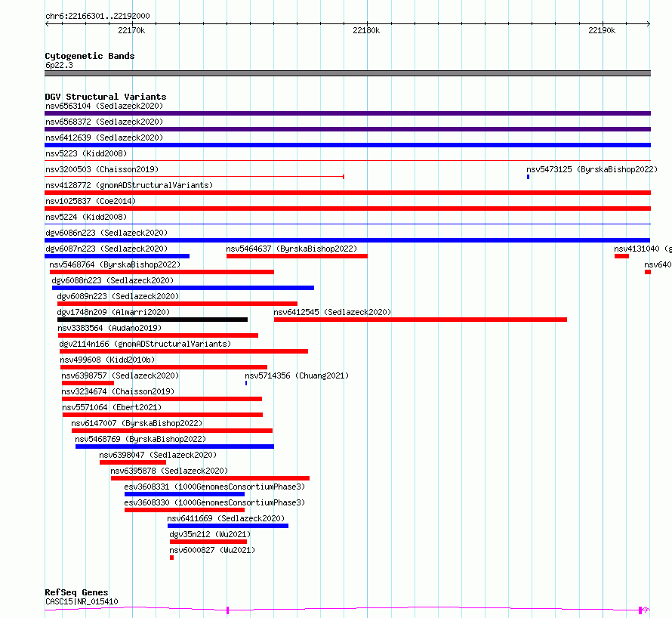The height and width of the screenshot is (618, 672).
Task: Click the chr6:22166301..22192000 coordinates text
Action: tap(97, 16)
